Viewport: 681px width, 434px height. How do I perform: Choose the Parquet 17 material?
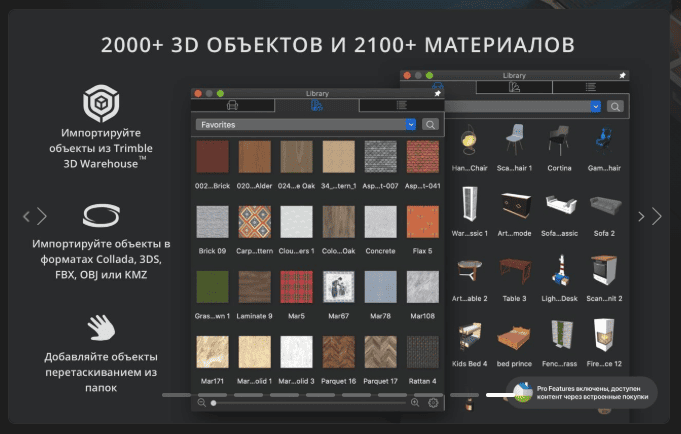[x=380, y=352]
